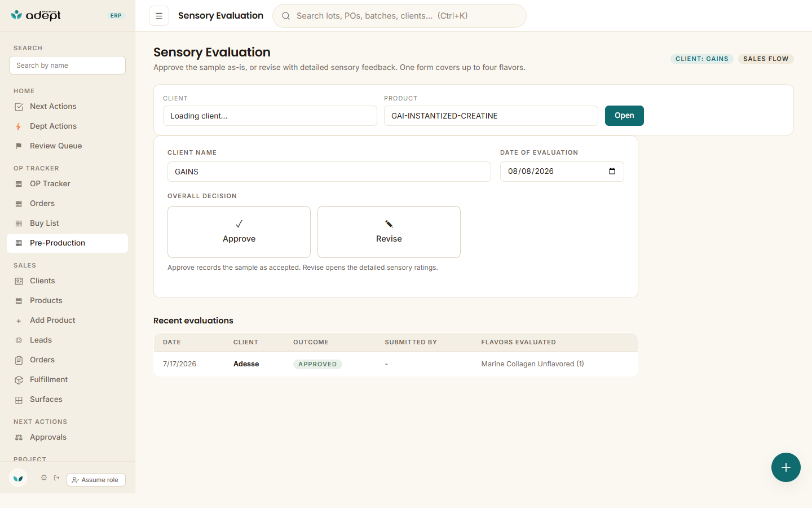
Task: Click the Approvals scale icon
Action: 19,437
